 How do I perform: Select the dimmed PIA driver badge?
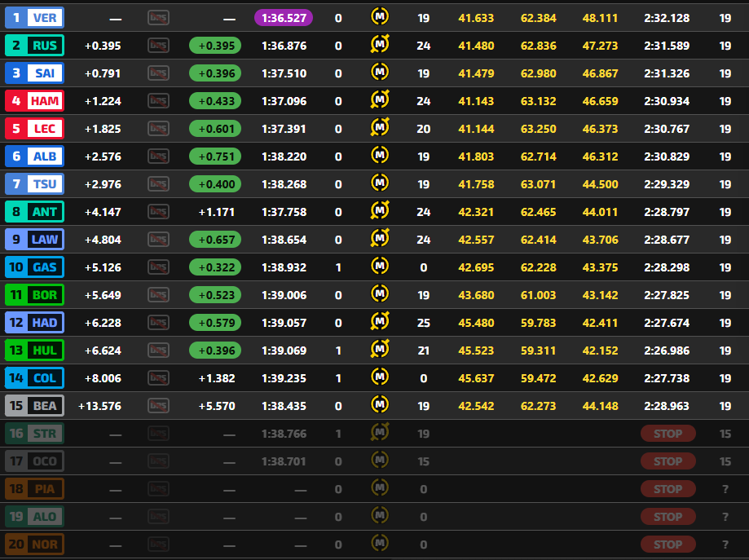pyautogui.click(x=34, y=489)
